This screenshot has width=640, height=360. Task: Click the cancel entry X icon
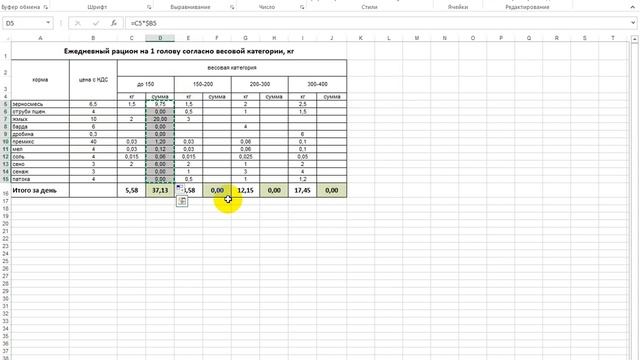[78, 23]
